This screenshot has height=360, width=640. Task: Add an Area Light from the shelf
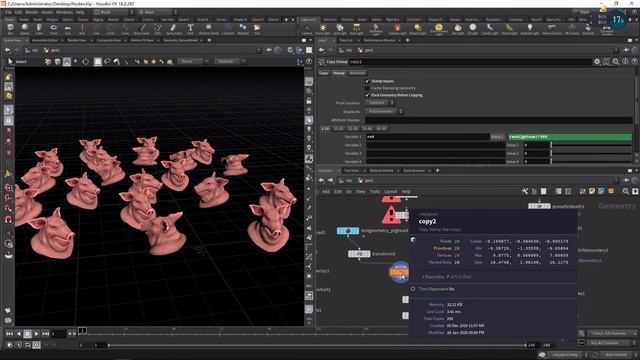tap(356, 29)
